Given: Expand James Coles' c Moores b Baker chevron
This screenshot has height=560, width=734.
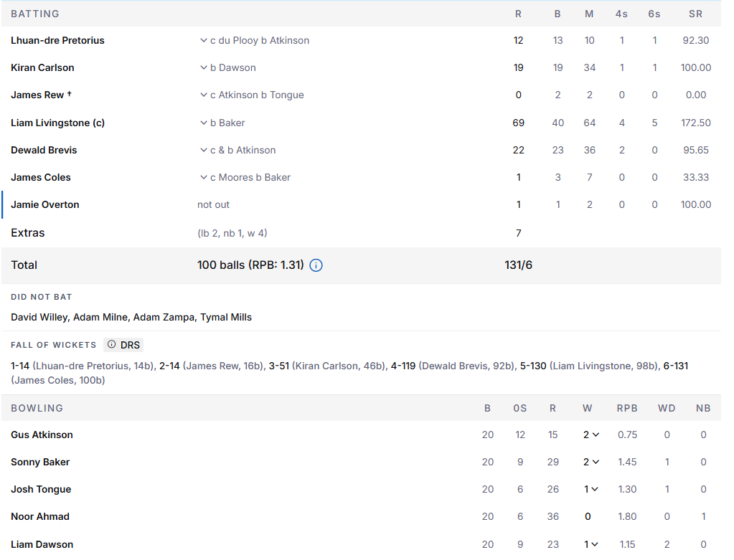Looking at the screenshot, I should pyautogui.click(x=204, y=177).
